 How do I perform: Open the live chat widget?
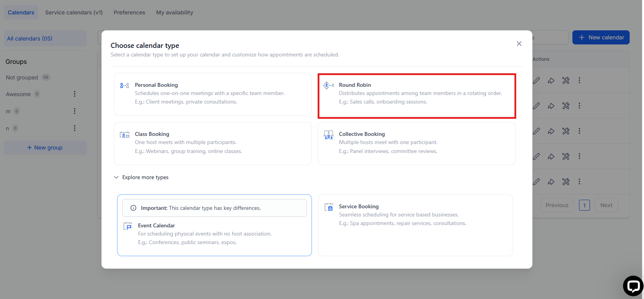(x=633, y=286)
